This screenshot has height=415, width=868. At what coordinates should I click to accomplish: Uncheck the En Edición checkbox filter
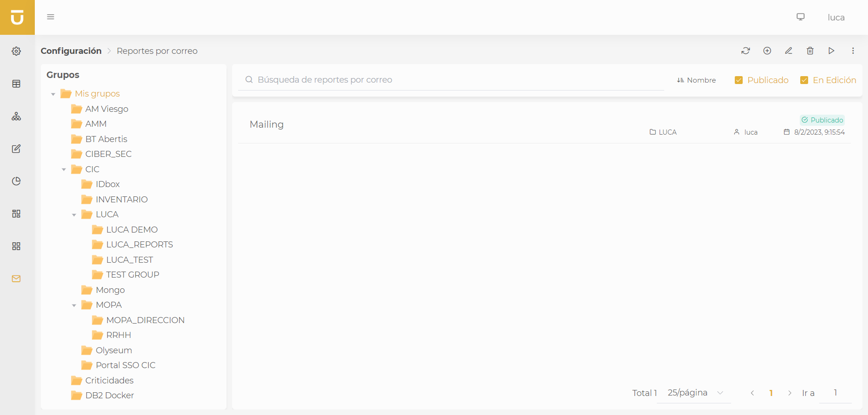pos(804,80)
